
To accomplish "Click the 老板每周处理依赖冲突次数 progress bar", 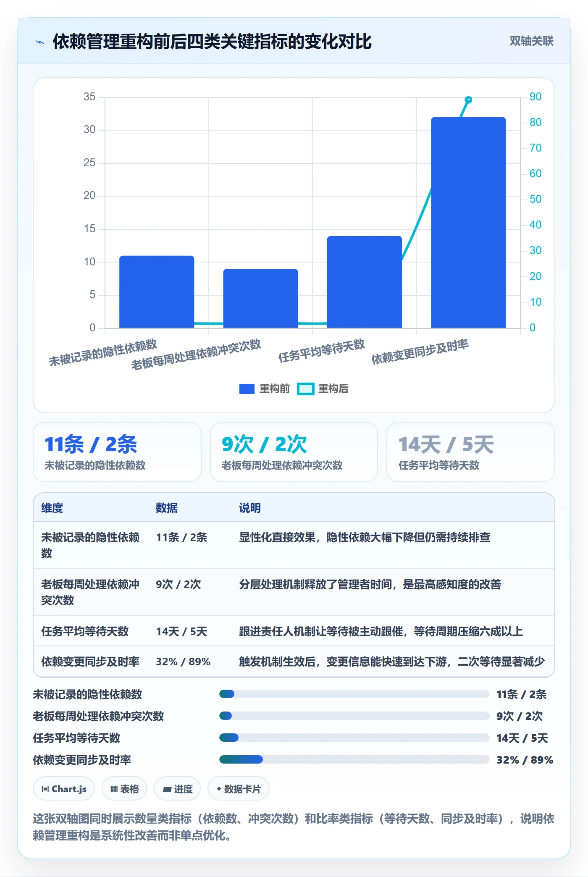I will (x=354, y=716).
